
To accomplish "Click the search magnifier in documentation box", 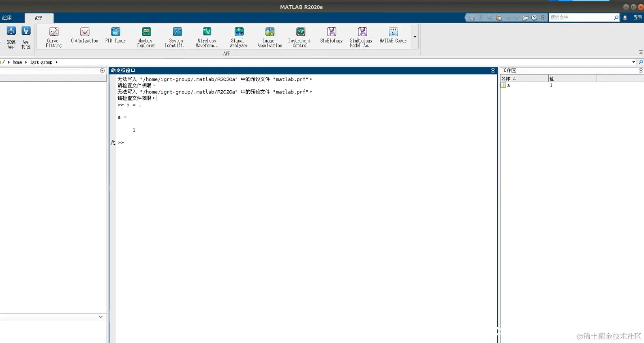I will 616,17.
